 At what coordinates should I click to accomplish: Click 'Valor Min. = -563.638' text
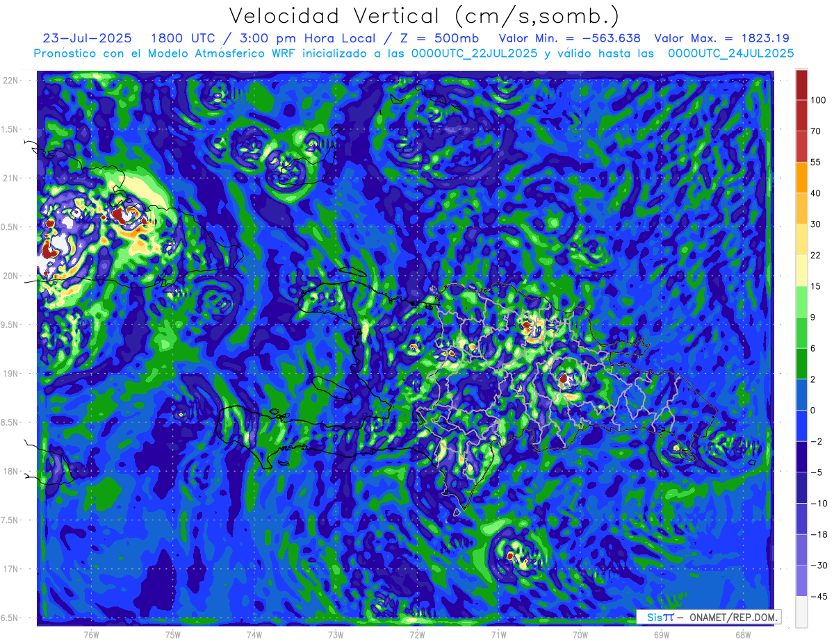coord(570,38)
